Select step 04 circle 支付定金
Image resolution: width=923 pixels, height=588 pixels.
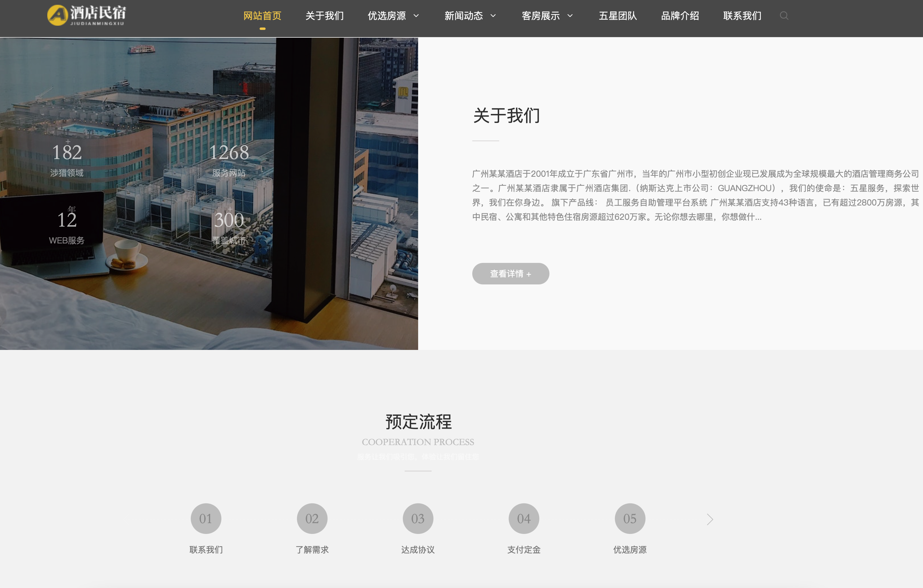click(524, 518)
